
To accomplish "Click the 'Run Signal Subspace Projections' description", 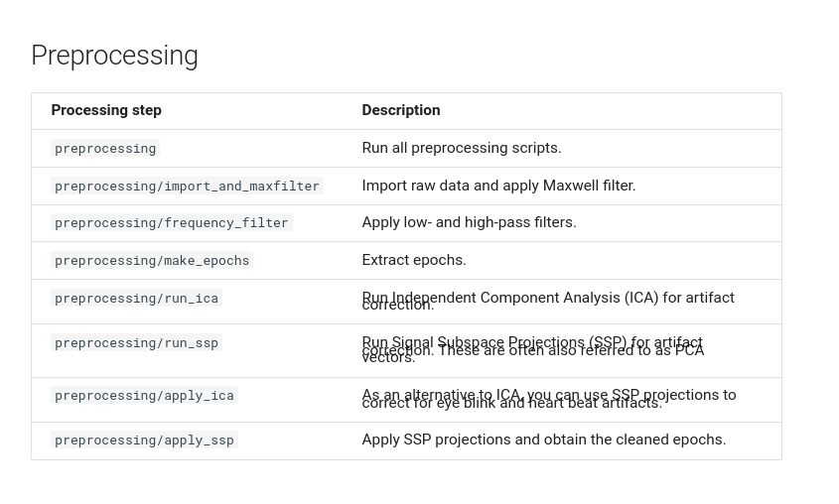I will coord(533,349).
